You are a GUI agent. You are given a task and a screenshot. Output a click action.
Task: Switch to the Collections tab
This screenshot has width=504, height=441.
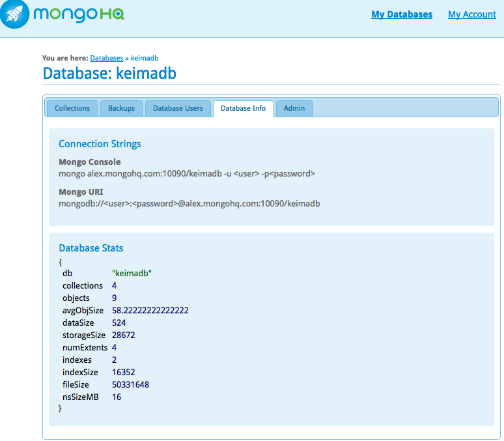pos(72,108)
